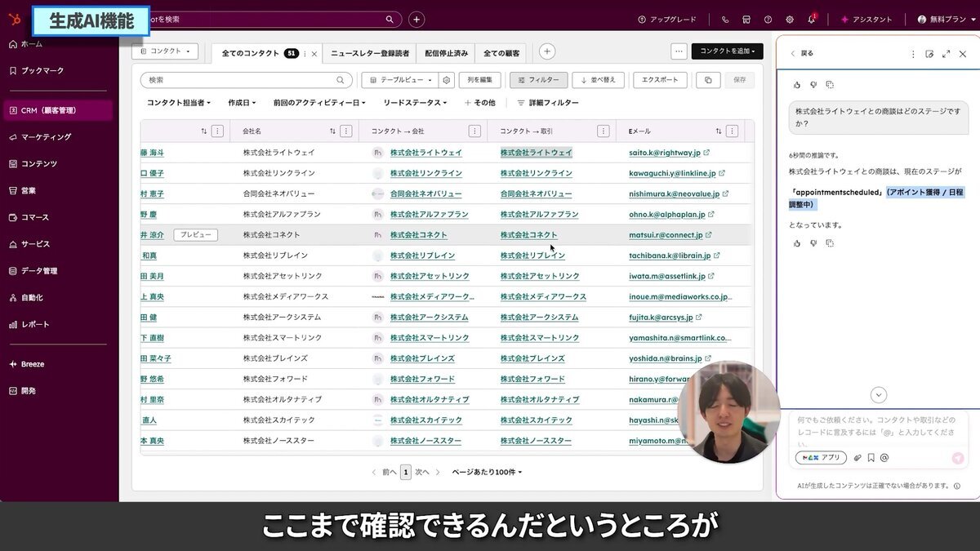Open the テーブルビュー dropdown
This screenshot has height=551, width=980.
point(399,78)
